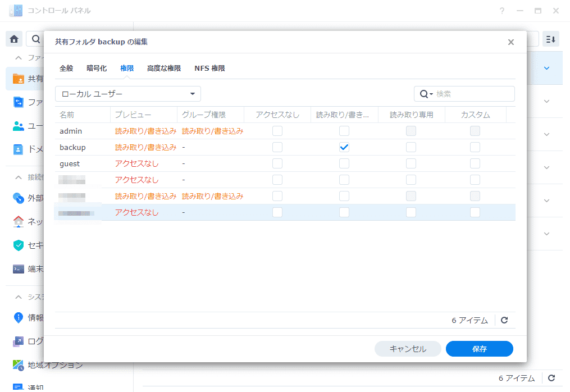Click the プレビュー column header

144,115
